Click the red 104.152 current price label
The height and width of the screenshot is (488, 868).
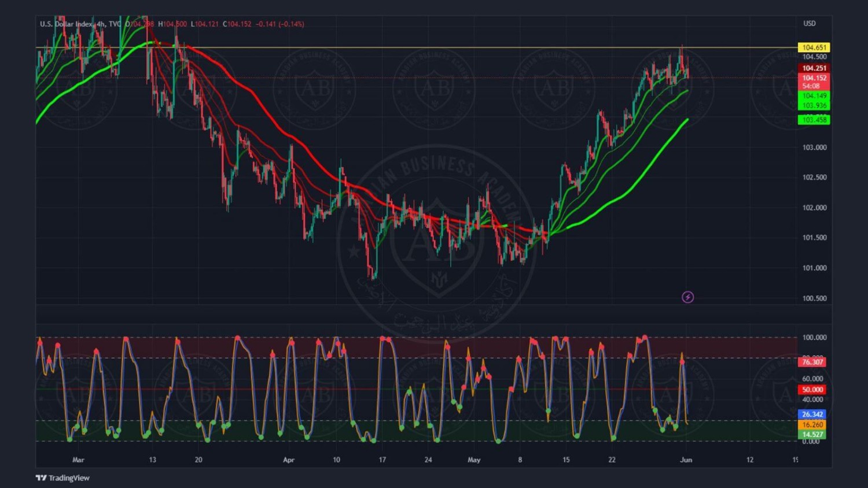point(814,78)
